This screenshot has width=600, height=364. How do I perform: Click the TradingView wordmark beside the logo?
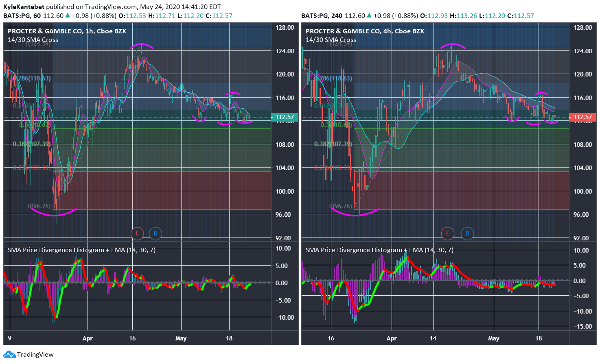pyautogui.click(x=35, y=355)
